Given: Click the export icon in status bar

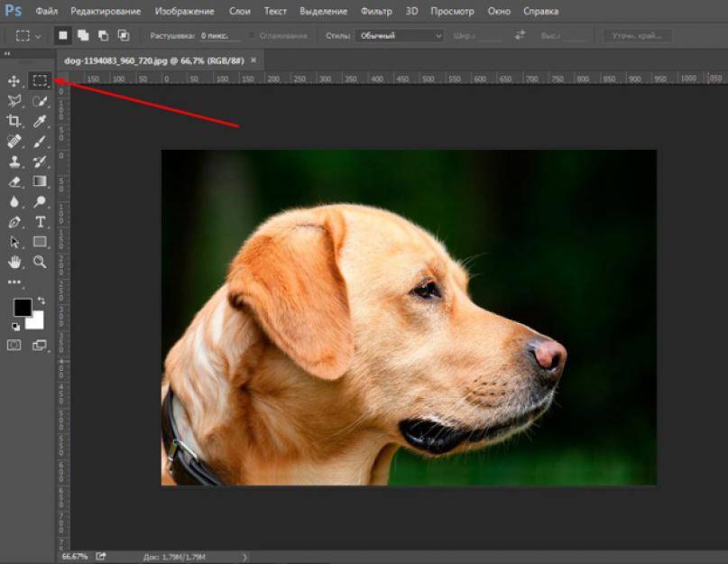Looking at the screenshot, I should point(101,556).
